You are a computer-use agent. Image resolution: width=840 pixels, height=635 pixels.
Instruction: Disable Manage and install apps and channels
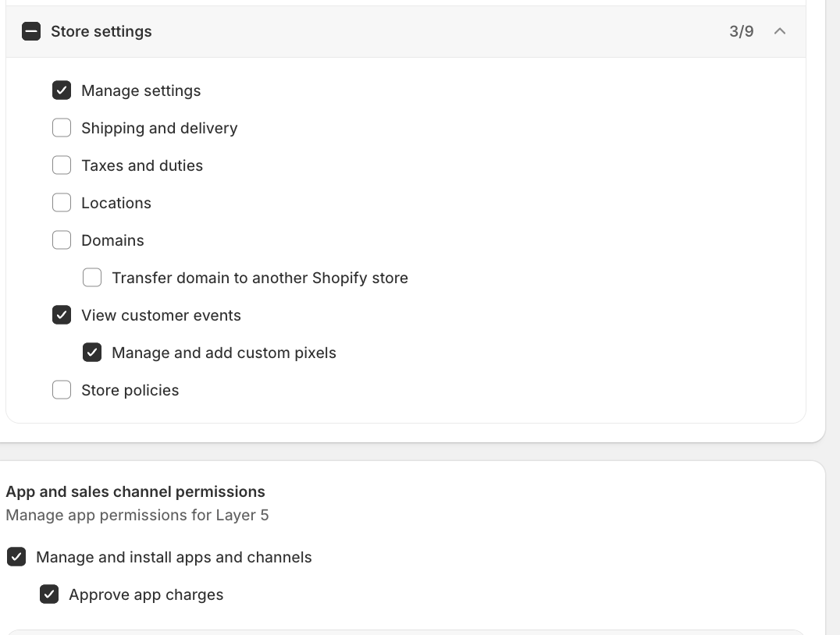(17, 557)
